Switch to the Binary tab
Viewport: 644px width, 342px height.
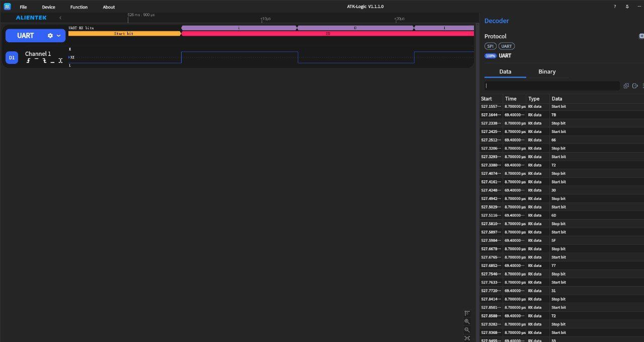(x=547, y=72)
